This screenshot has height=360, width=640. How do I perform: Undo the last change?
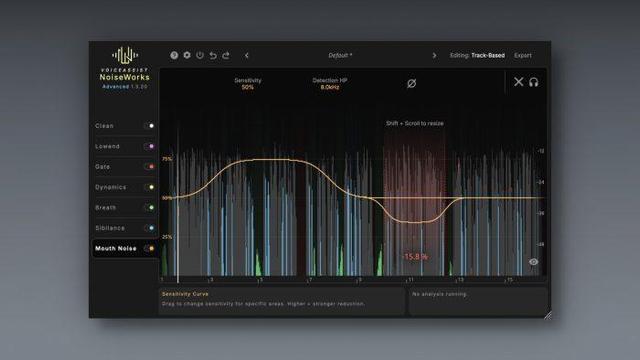click(213, 55)
